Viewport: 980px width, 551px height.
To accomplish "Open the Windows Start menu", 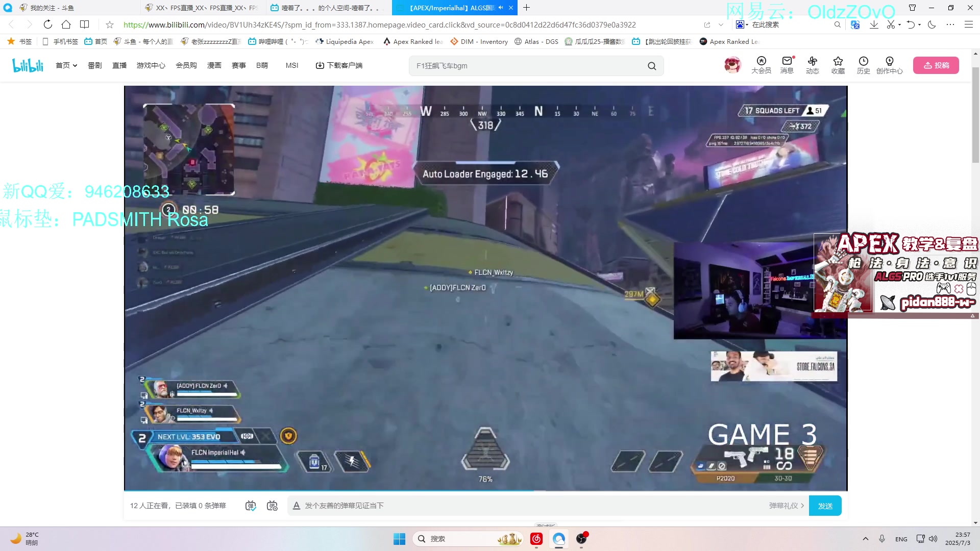I will (x=399, y=539).
